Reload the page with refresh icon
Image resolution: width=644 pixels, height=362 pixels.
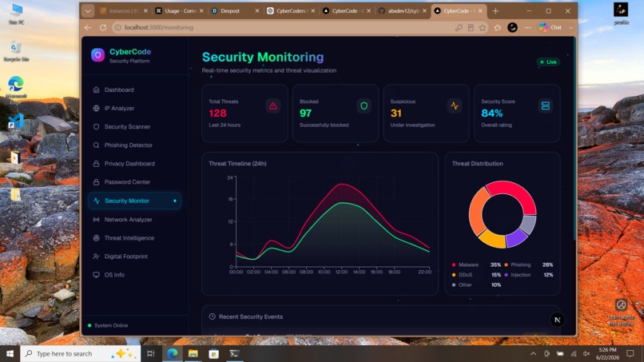[x=103, y=27]
